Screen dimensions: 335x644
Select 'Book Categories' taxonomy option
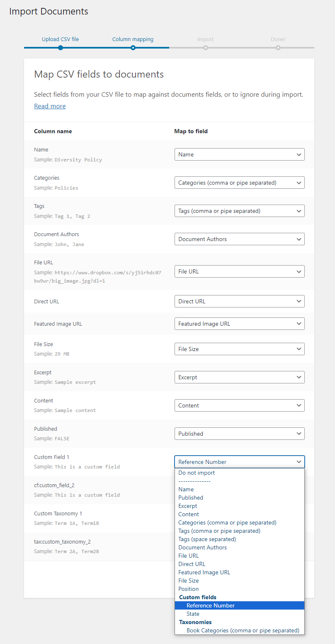click(x=243, y=630)
